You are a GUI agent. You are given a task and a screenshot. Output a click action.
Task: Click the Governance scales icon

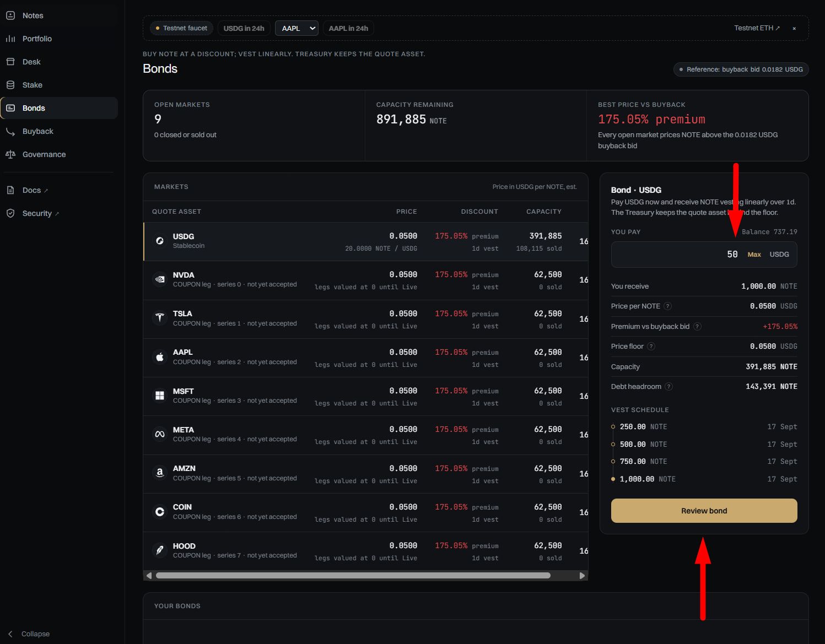pyautogui.click(x=10, y=154)
